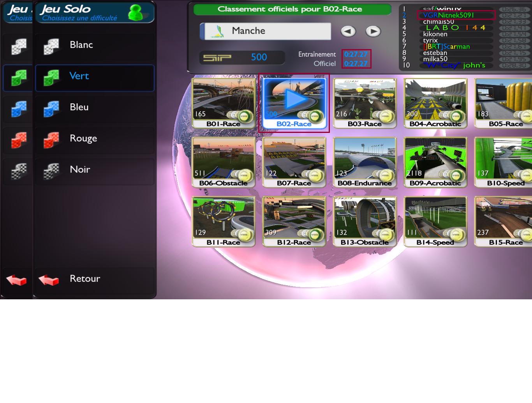Select the B04-Acrobatic track thumbnail

coord(435,102)
